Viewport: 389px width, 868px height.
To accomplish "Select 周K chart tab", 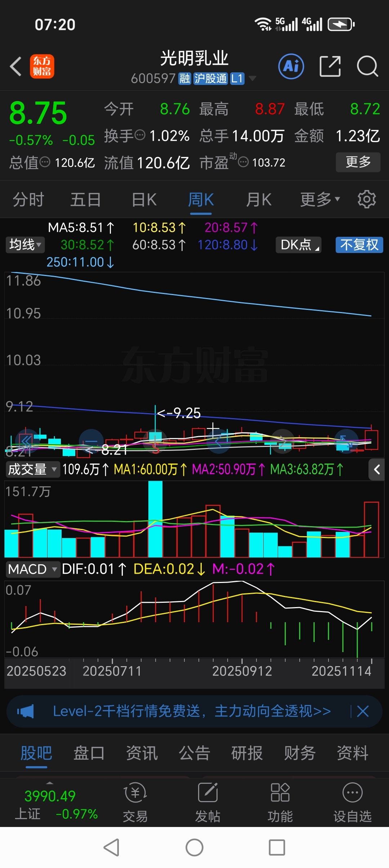I will coord(201,199).
